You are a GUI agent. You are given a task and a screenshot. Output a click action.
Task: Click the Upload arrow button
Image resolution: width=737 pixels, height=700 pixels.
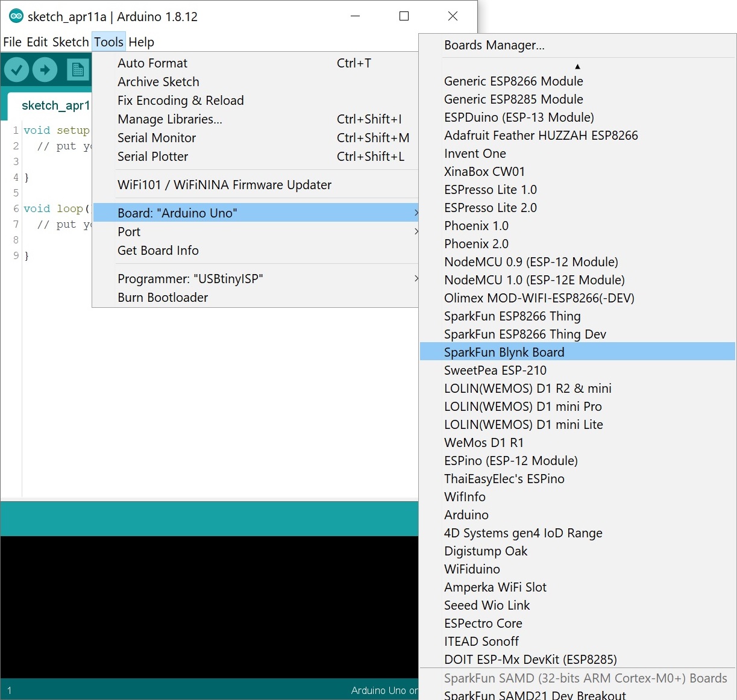pos(45,70)
